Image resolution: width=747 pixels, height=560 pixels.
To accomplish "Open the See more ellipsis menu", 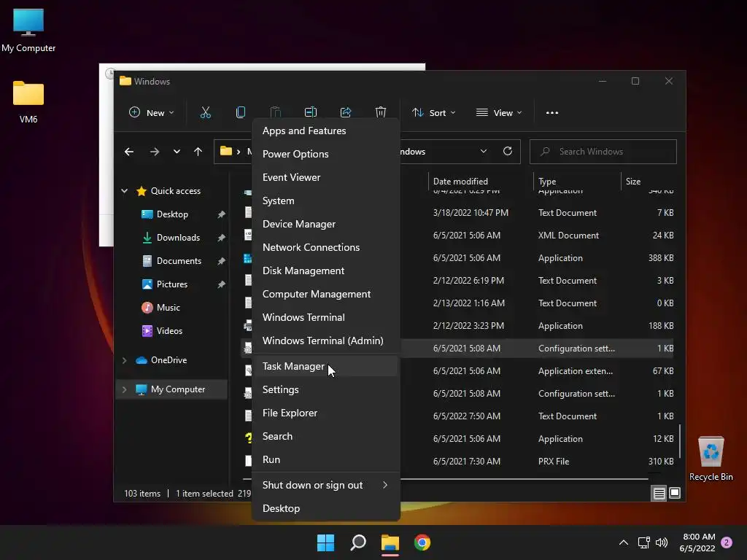I will (x=552, y=113).
